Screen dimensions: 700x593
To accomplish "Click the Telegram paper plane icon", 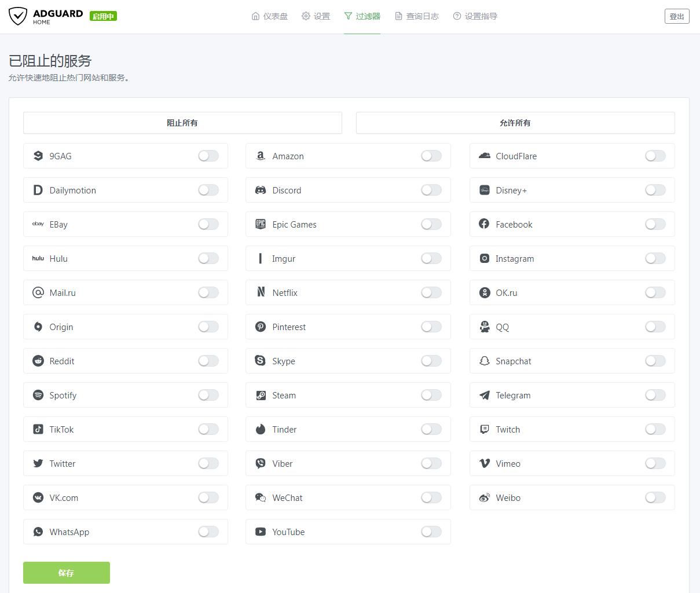I will (485, 395).
